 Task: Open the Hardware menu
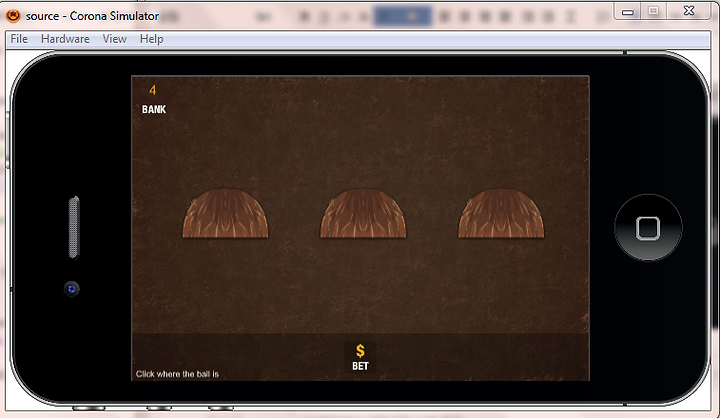coord(65,39)
